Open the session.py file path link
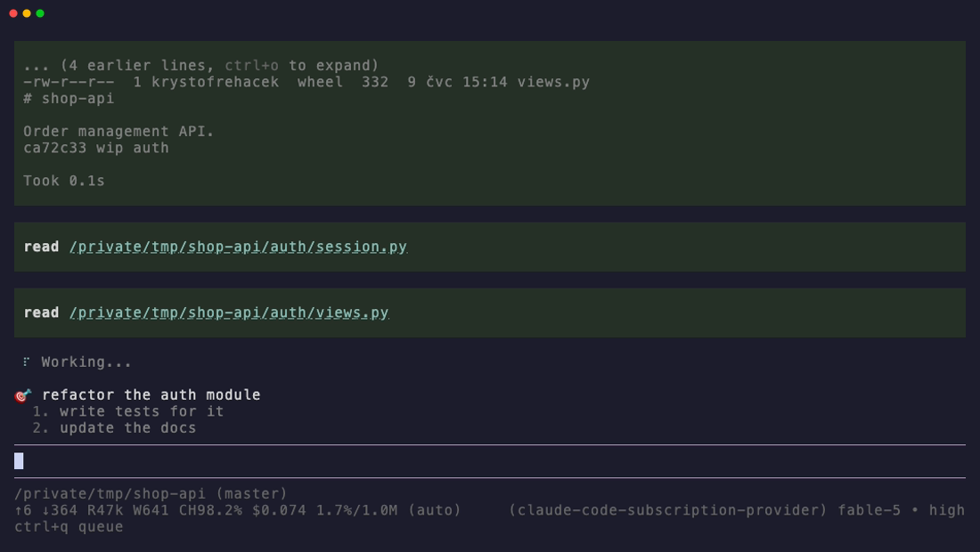Screen dimensions: 980x552 tap(238, 247)
